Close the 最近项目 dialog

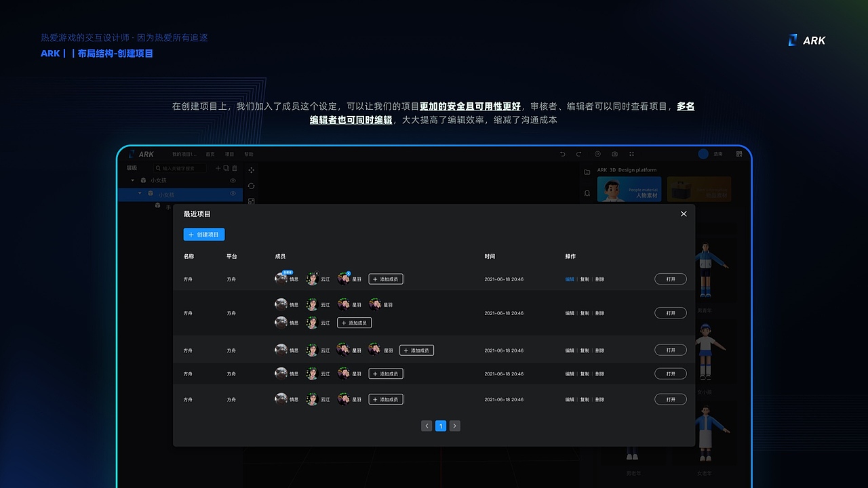click(684, 213)
